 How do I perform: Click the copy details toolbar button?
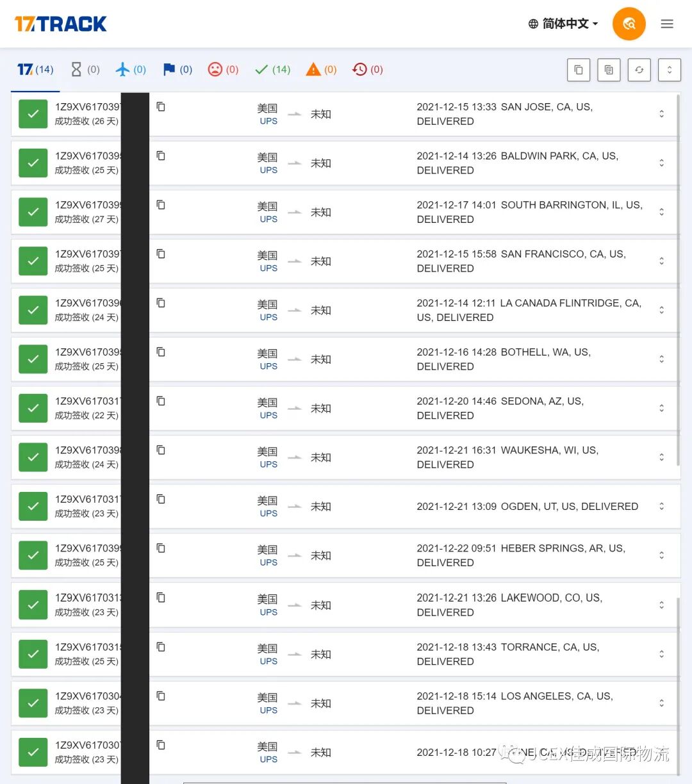[x=609, y=70]
